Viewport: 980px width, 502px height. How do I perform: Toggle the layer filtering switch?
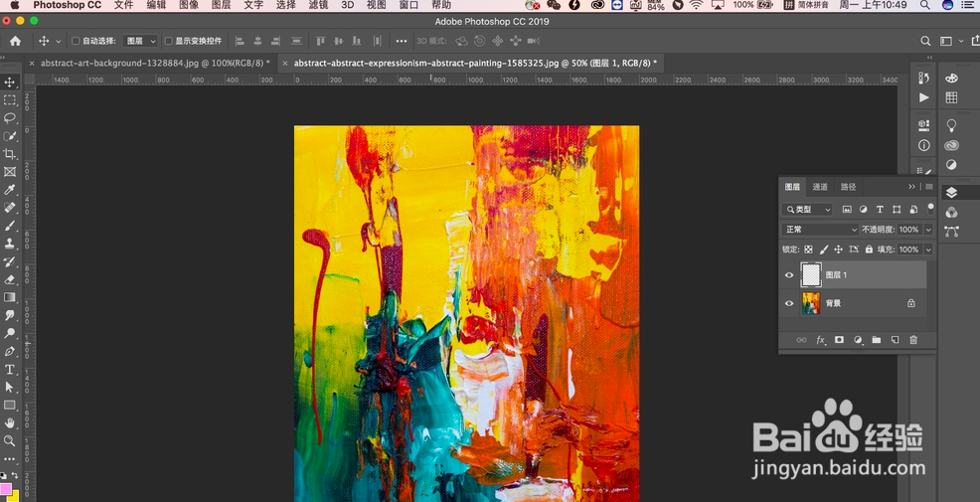(x=930, y=209)
